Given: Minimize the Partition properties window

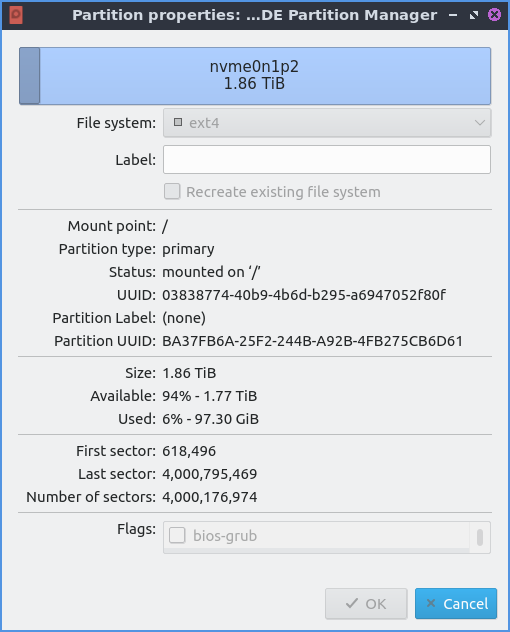Looking at the screenshot, I should pos(453,15).
